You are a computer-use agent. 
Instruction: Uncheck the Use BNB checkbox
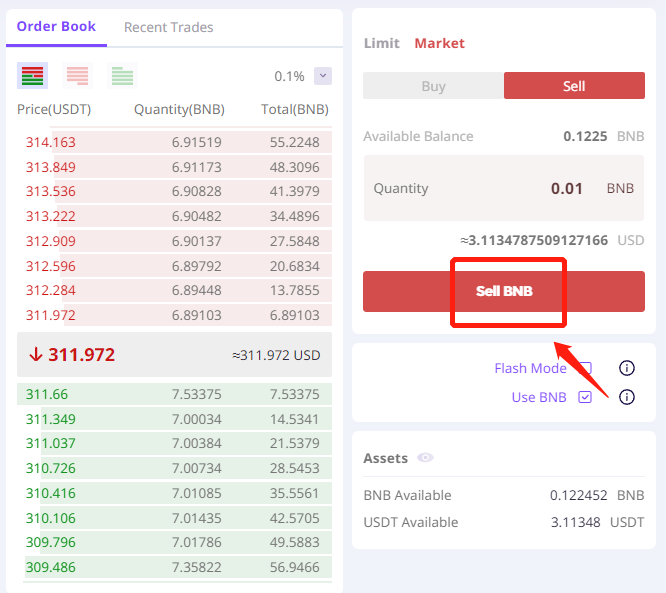coord(585,397)
